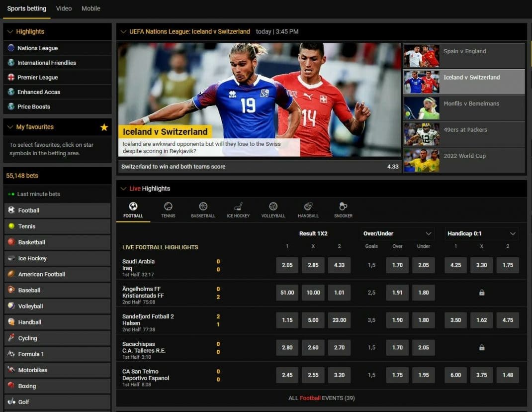The width and height of the screenshot is (532, 412).
Task: Select the Basketball live highlights tab
Action: click(203, 210)
